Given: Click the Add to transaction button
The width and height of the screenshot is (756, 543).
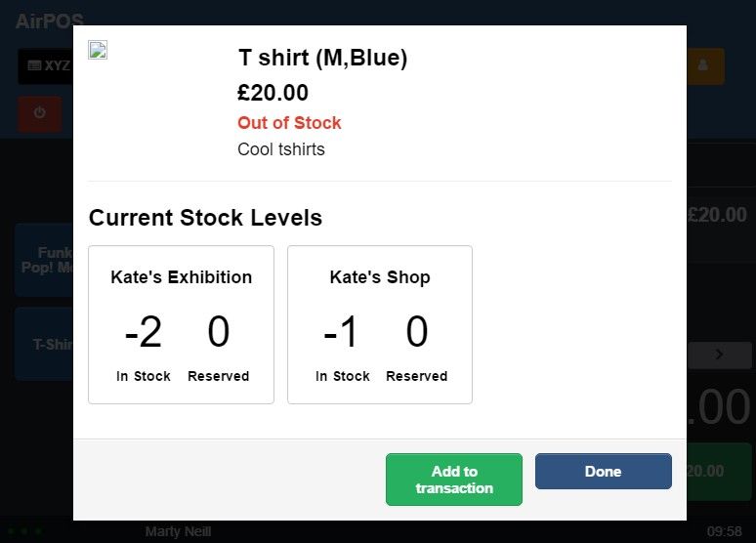Looking at the screenshot, I should pyautogui.click(x=453, y=480).
